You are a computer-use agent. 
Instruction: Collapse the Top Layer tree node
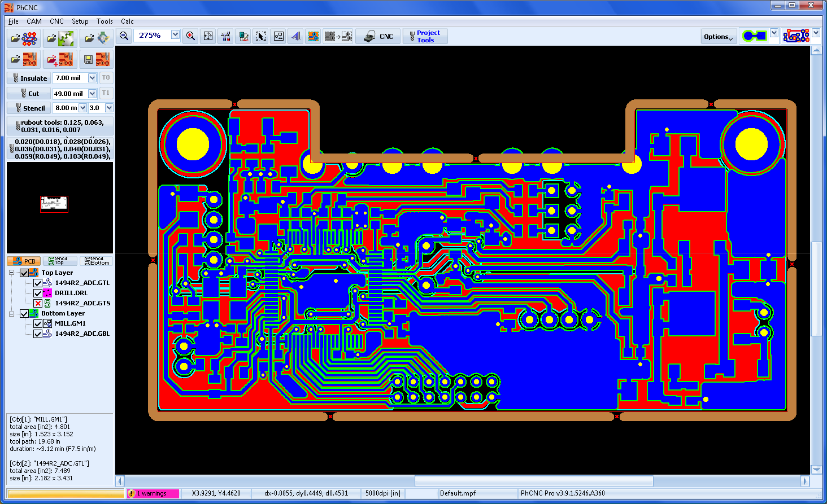click(x=12, y=273)
